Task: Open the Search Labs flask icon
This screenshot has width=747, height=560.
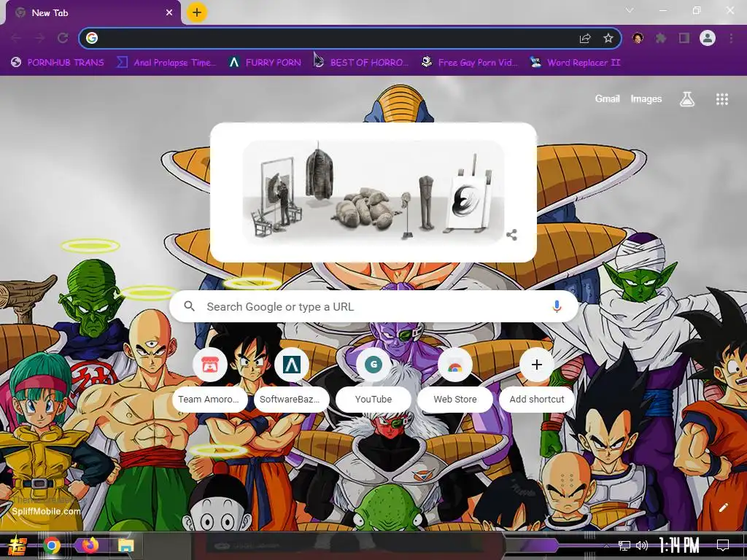Action: click(x=687, y=99)
